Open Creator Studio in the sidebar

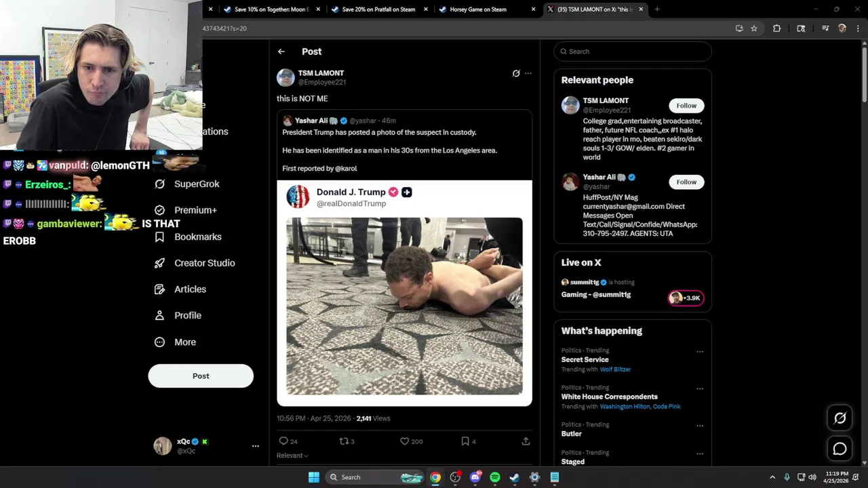[195, 263]
